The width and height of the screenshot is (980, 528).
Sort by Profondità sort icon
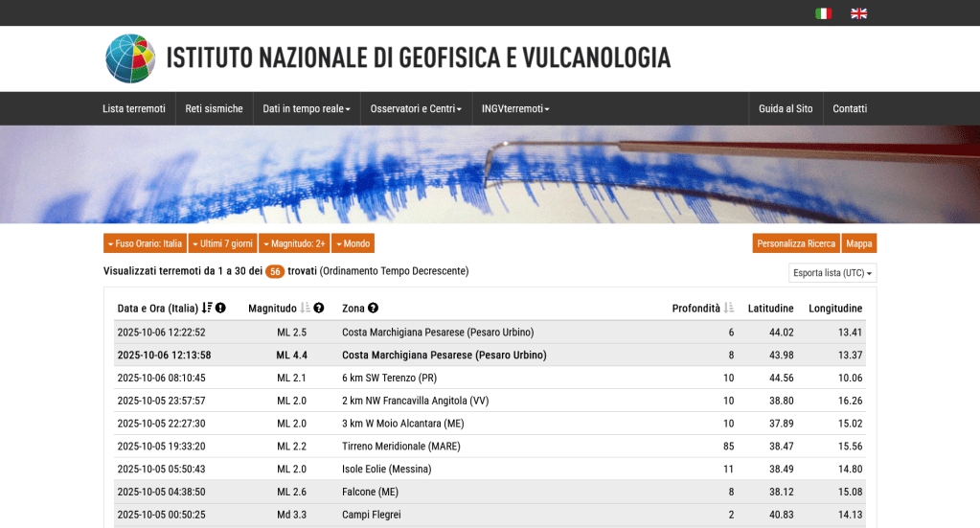coord(729,308)
